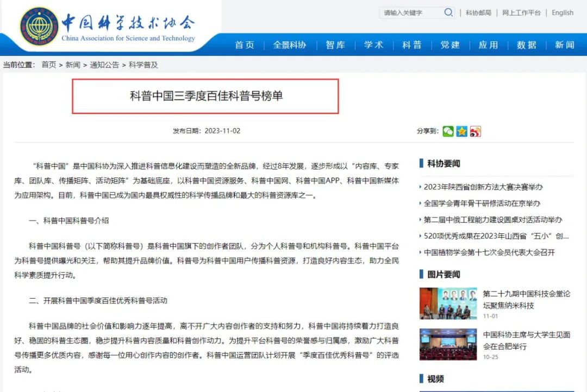Click article title 科普中国三季度百佳科普号榜单
Screen dimensions: 587x392
[207, 96]
